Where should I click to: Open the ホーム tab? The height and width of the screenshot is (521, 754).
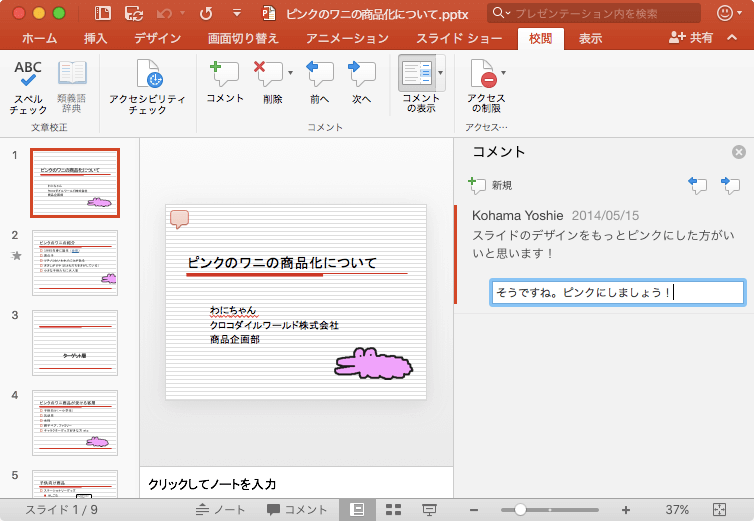click(x=39, y=38)
